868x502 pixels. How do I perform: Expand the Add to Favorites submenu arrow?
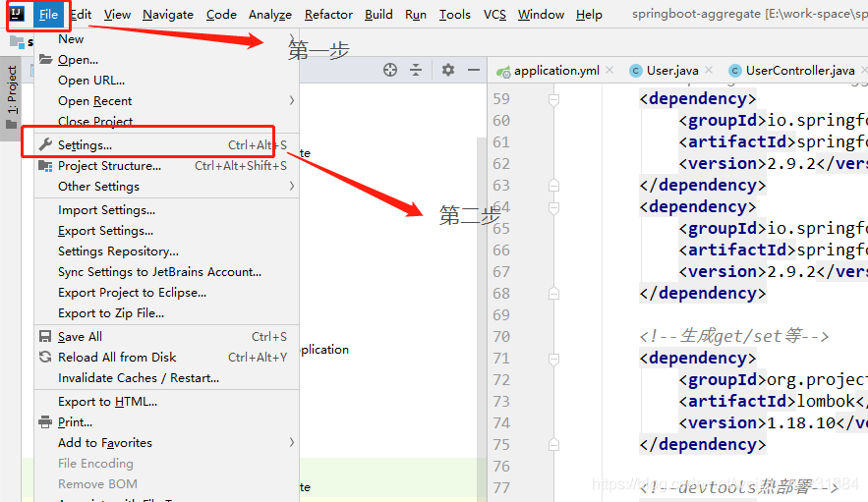[292, 442]
